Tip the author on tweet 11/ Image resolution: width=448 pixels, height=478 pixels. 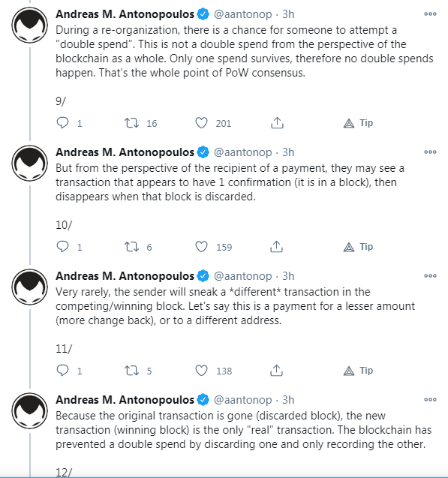358,371
